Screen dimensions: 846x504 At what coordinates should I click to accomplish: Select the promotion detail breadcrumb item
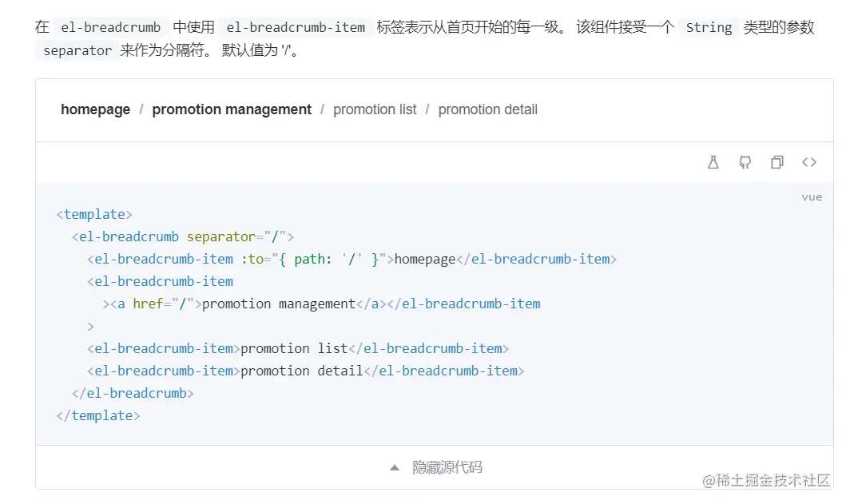487,109
